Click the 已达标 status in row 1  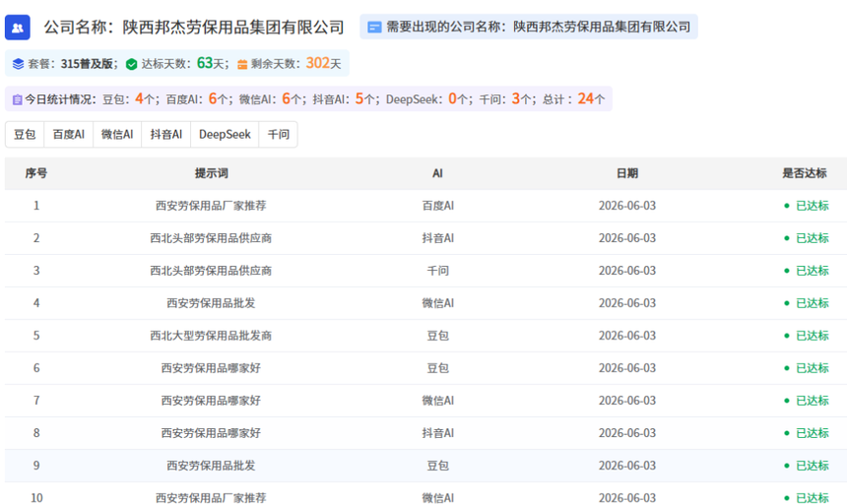click(807, 206)
